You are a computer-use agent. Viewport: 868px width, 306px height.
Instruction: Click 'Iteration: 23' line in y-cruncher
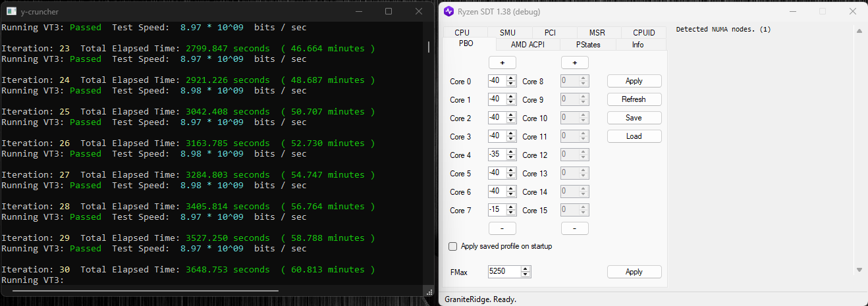(188, 48)
